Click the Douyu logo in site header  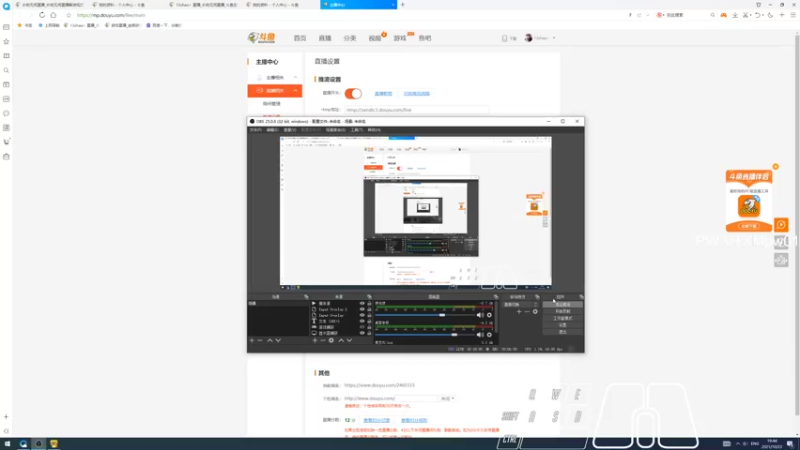click(261, 38)
